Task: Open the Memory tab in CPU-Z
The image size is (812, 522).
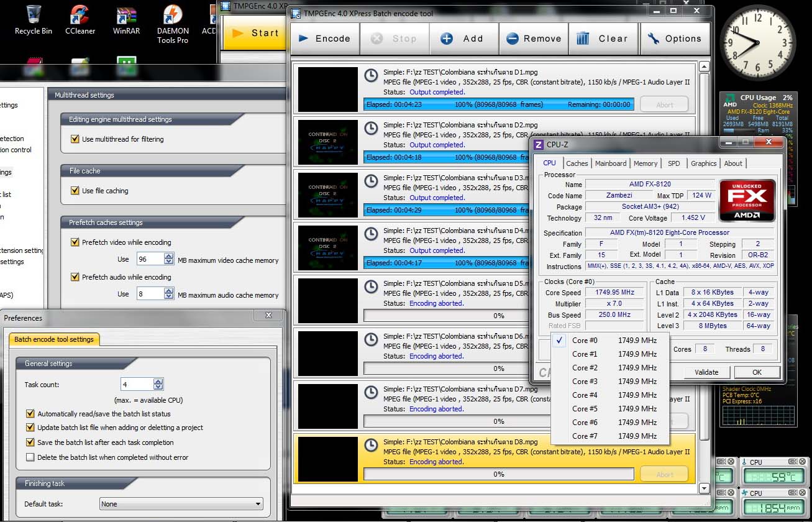Action: pos(645,163)
